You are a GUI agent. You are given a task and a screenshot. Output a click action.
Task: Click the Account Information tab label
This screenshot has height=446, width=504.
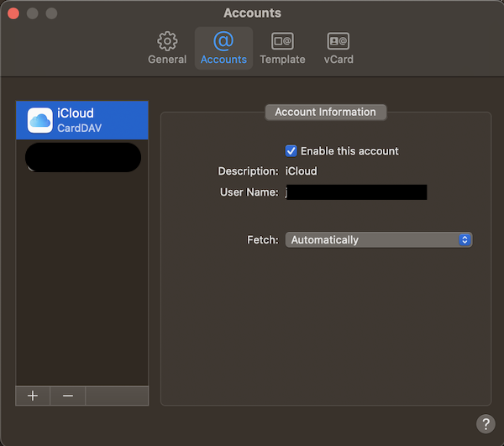[x=325, y=113]
